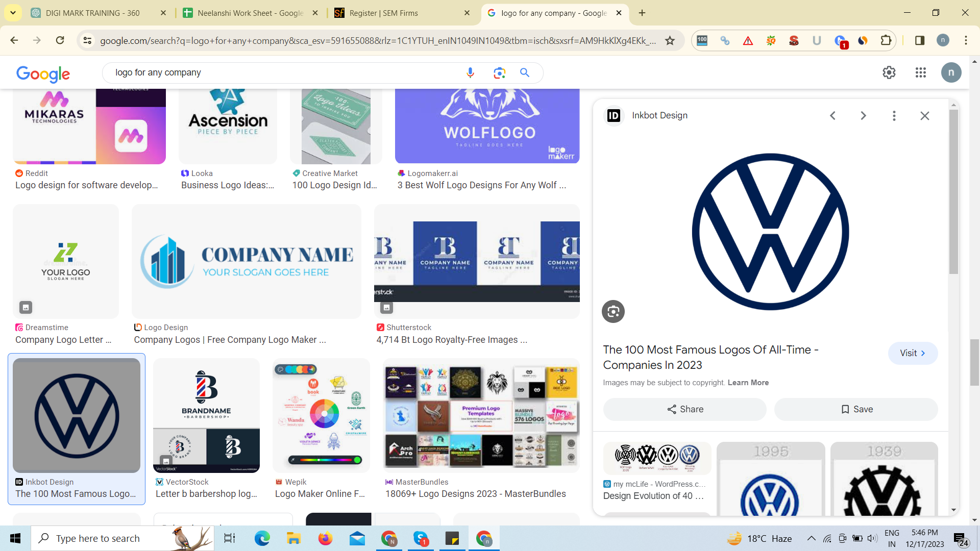
Task: Search by voice using microphone icon
Action: coord(470,73)
